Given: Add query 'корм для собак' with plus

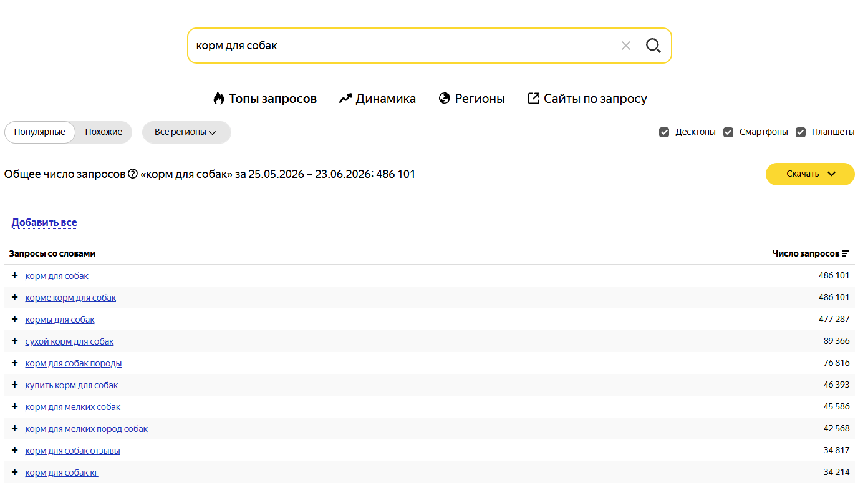Looking at the screenshot, I should 15,275.
